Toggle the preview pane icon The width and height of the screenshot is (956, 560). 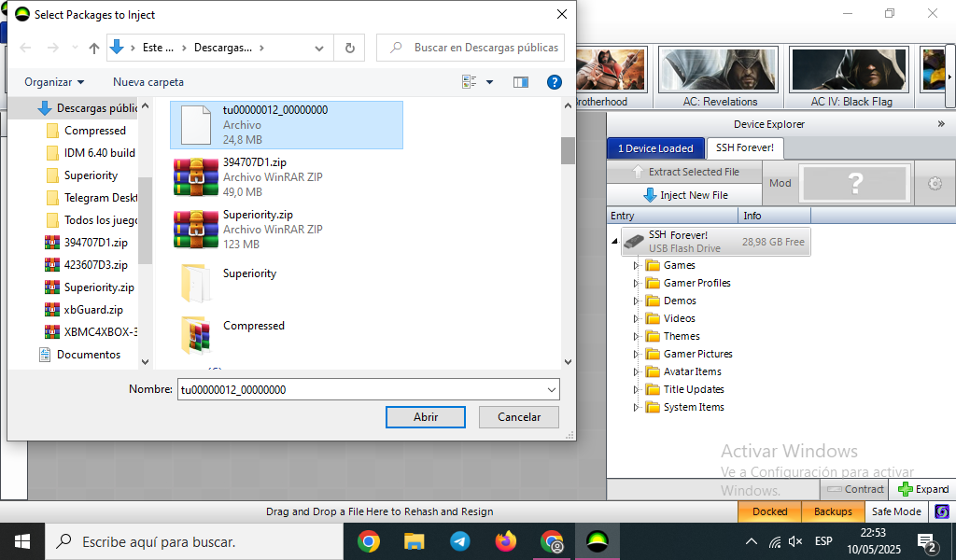pyautogui.click(x=521, y=82)
